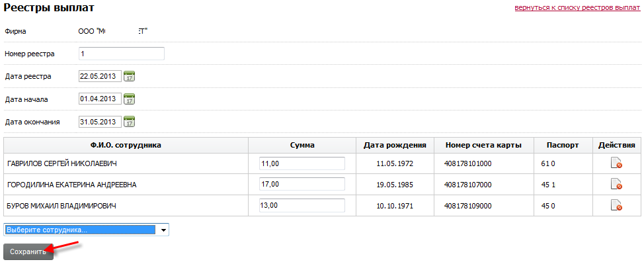Screen dimensions: 644x270
Task: Click the Дата начала label
Action: pos(26,99)
